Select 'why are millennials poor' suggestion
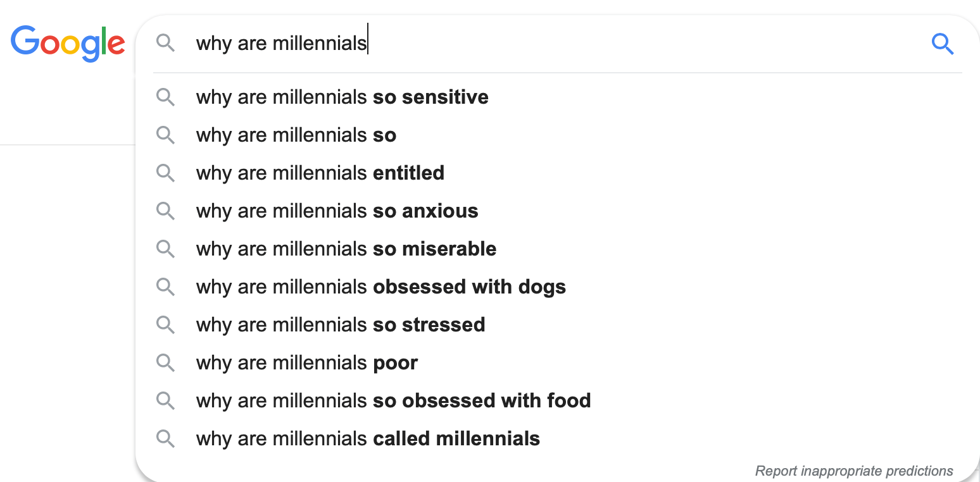Image resolution: width=980 pixels, height=482 pixels. point(307,363)
